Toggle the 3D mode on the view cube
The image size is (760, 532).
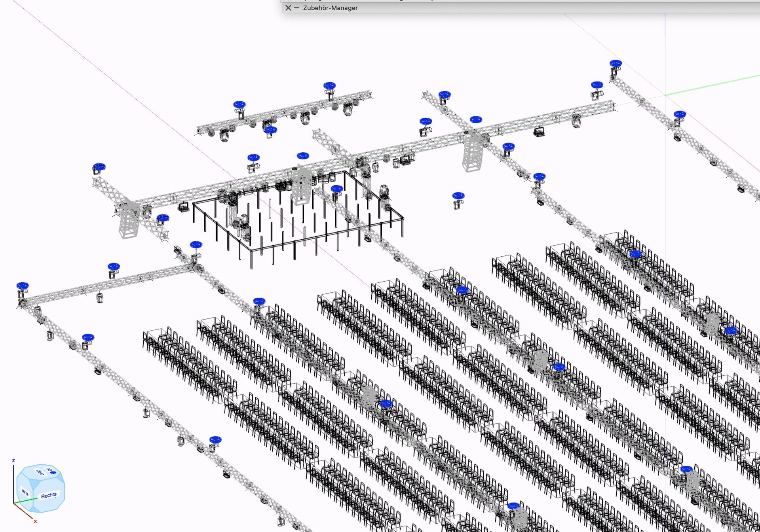51,471
